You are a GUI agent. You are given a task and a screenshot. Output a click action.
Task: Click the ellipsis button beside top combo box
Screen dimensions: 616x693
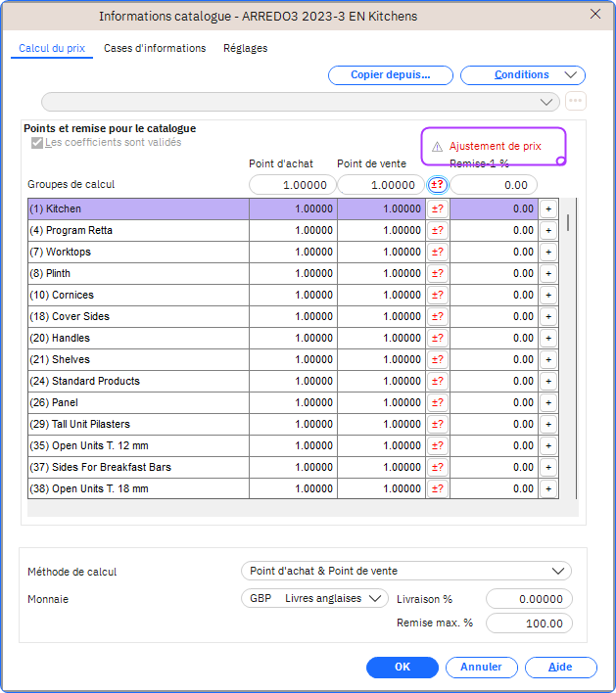[575, 101]
